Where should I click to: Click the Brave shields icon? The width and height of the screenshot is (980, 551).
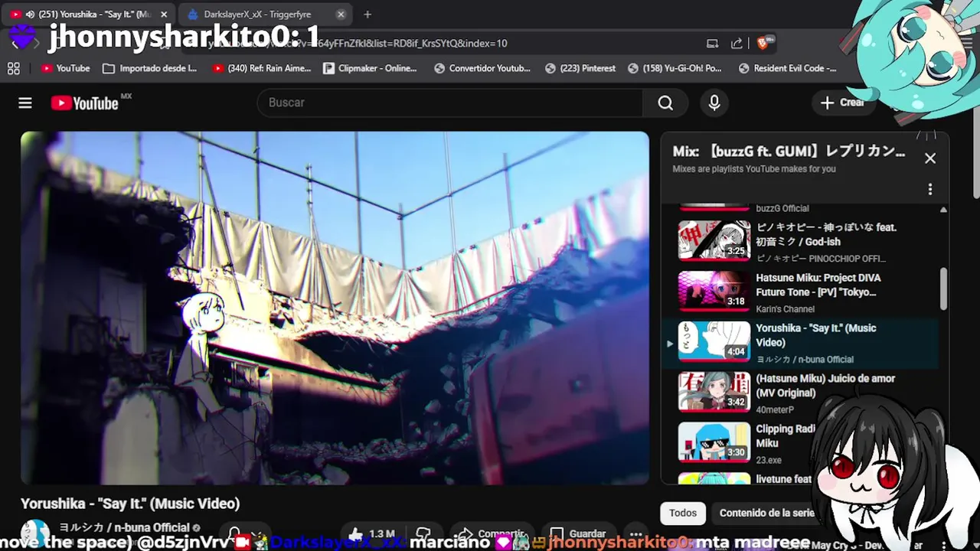tap(763, 44)
